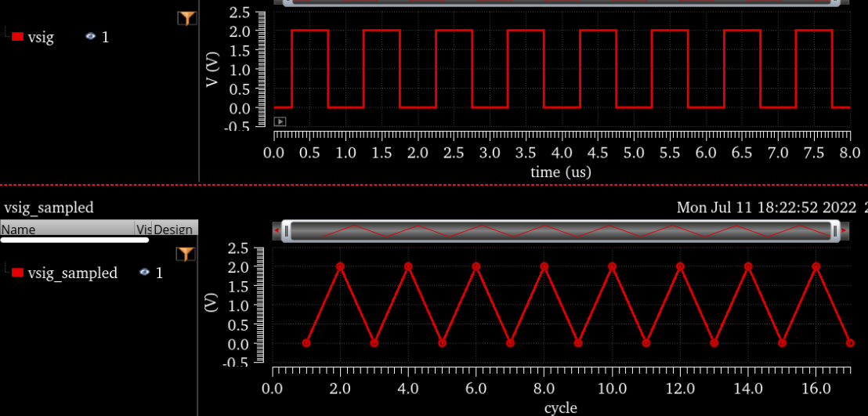This screenshot has width=868, height=416.
Task: Toggle visibility eye for vsig trace
Action: 90,37
